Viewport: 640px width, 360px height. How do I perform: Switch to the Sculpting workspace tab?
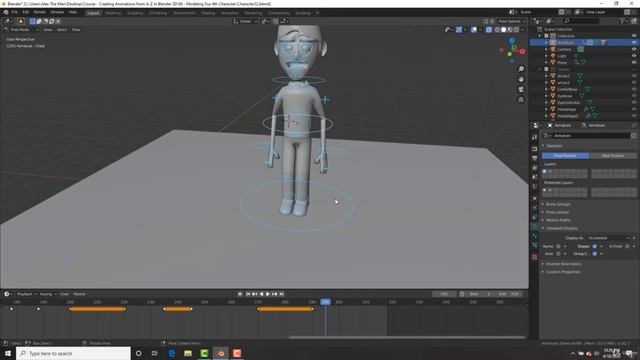pos(135,13)
